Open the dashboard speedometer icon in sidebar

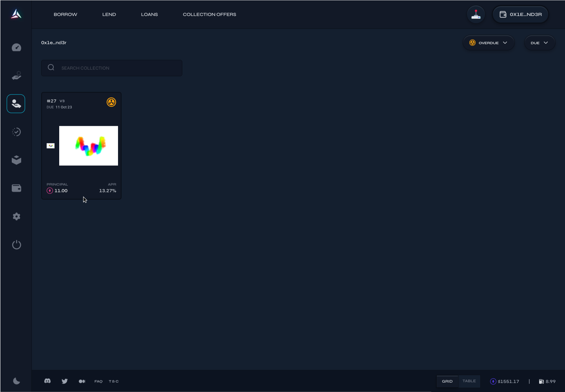[16, 47]
